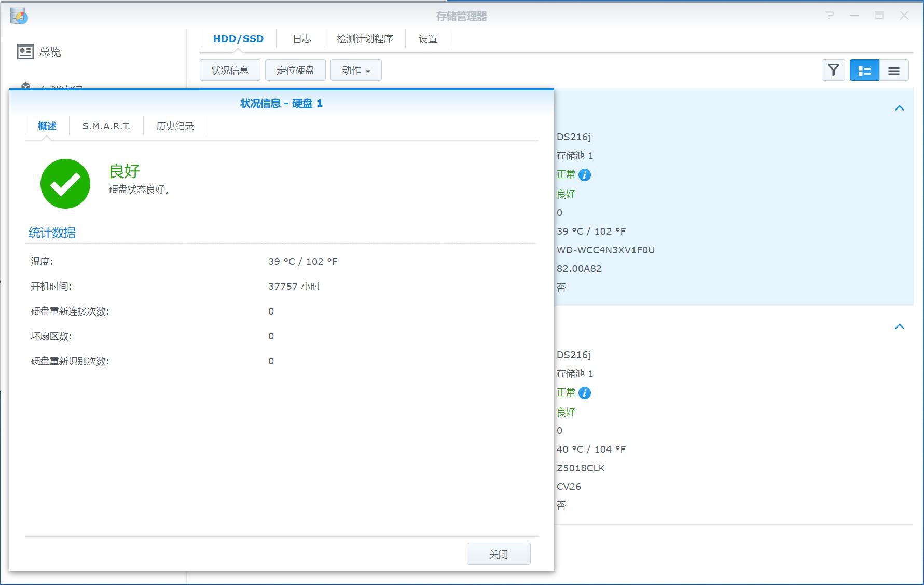Click the green checkmark health status icon

pos(64,183)
